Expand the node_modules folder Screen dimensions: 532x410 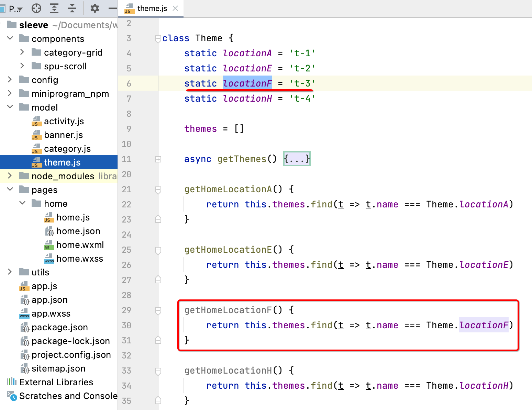click(10, 175)
